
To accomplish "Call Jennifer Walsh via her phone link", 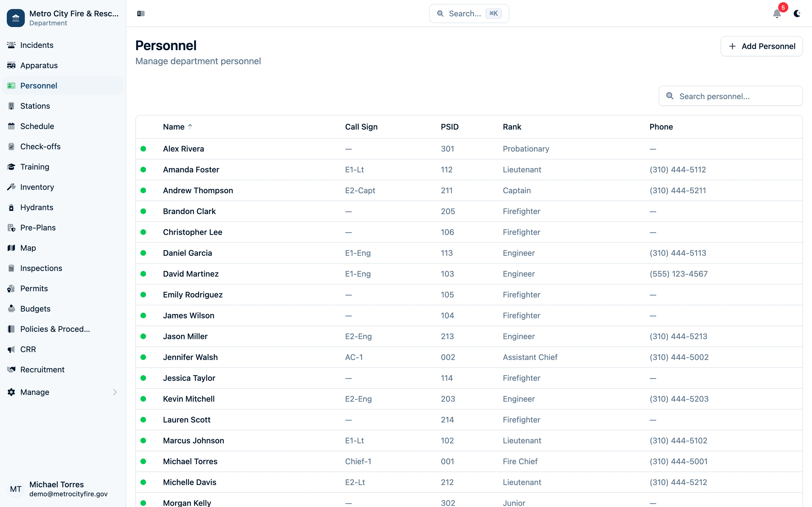I will click(679, 357).
